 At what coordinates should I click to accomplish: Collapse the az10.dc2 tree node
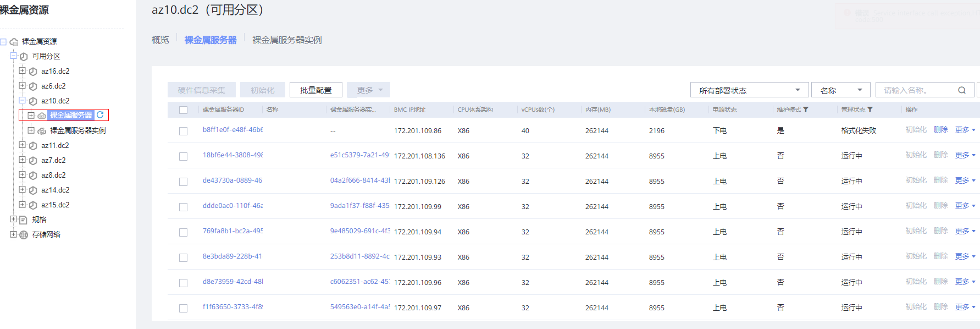tap(23, 101)
